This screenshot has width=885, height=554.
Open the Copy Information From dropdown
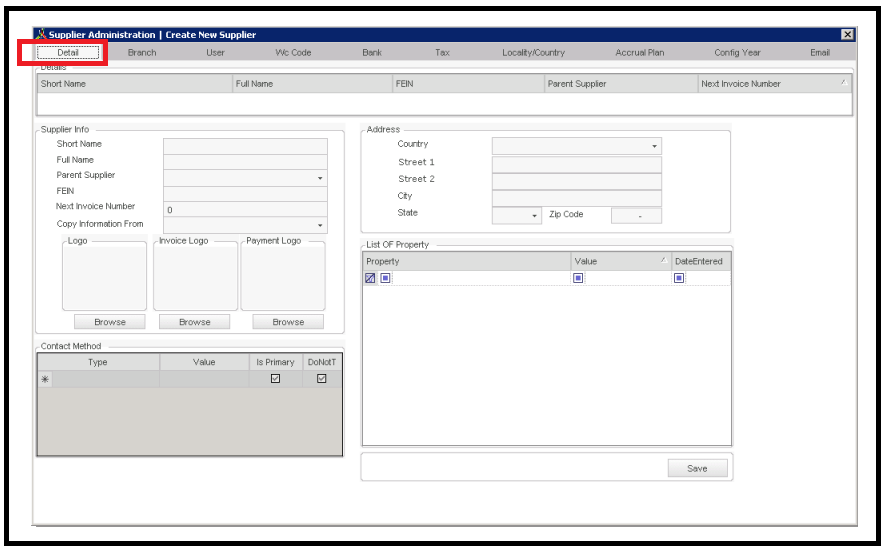coord(320,226)
